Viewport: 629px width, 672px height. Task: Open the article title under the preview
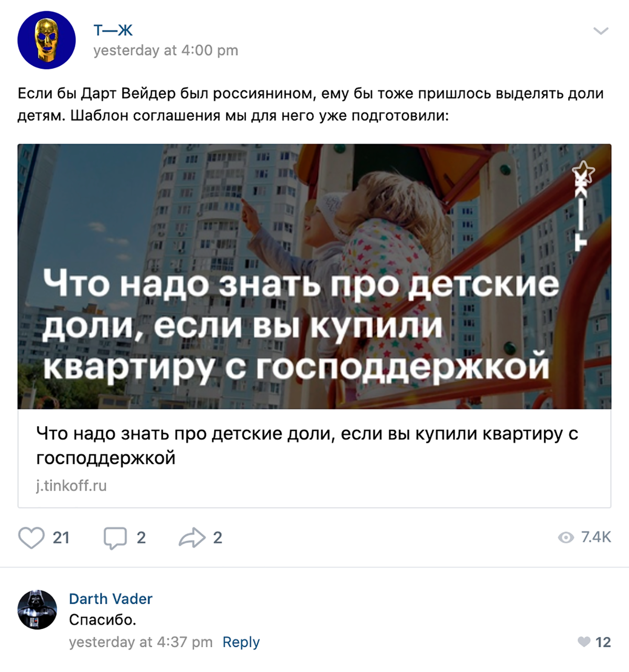[307, 446]
